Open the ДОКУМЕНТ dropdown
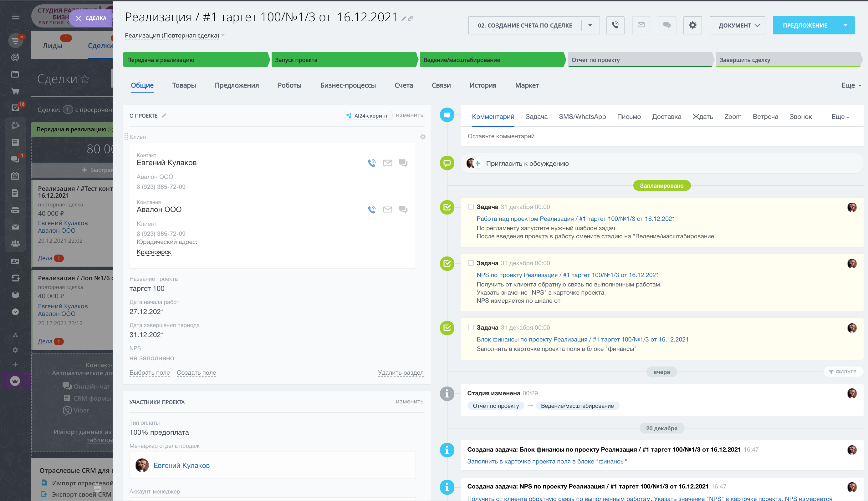This screenshot has width=868, height=501. pyautogui.click(x=737, y=25)
